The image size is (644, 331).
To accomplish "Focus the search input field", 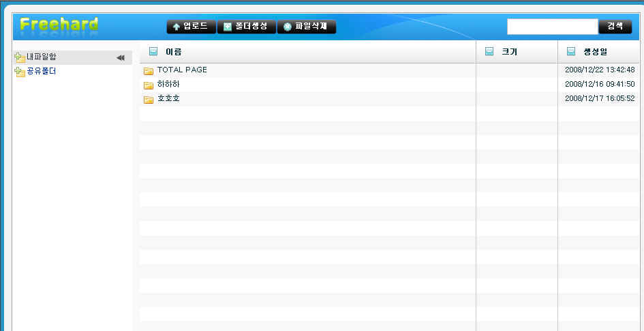I will [553, 27].
